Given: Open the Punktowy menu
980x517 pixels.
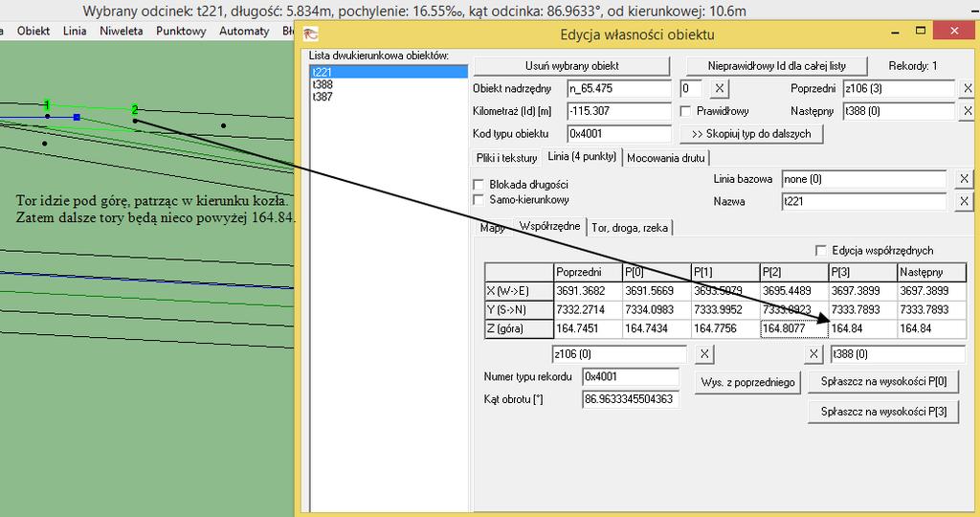Looking at the screenshot, I should [181, 31].
